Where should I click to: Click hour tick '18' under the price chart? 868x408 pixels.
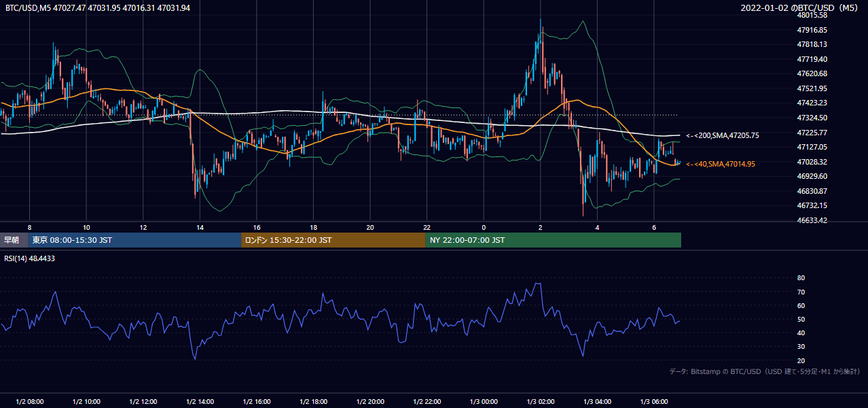tap(313, 227)
